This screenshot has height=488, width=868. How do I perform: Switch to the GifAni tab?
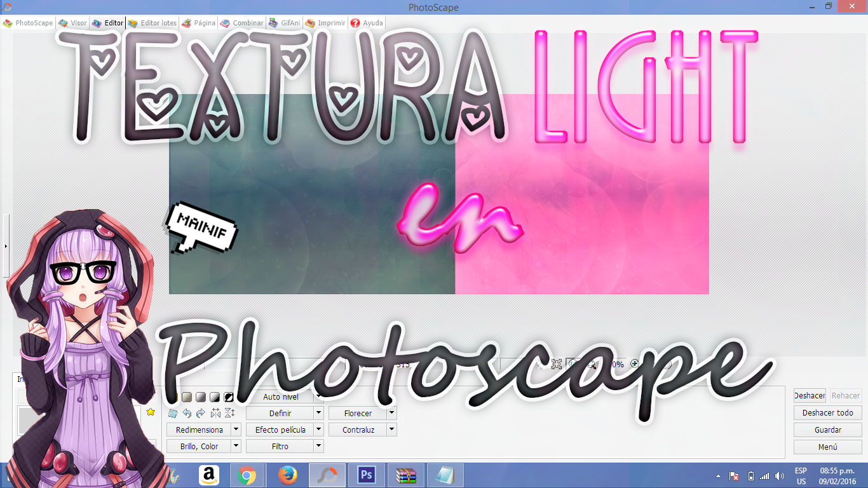(x=284, y=23)
